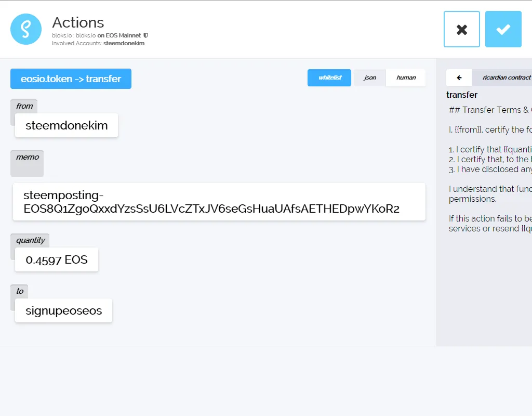Image resolution: width=532 pixels, height=416 pixels.
Task: Click the Scatter logo icon
Action: 26,29
